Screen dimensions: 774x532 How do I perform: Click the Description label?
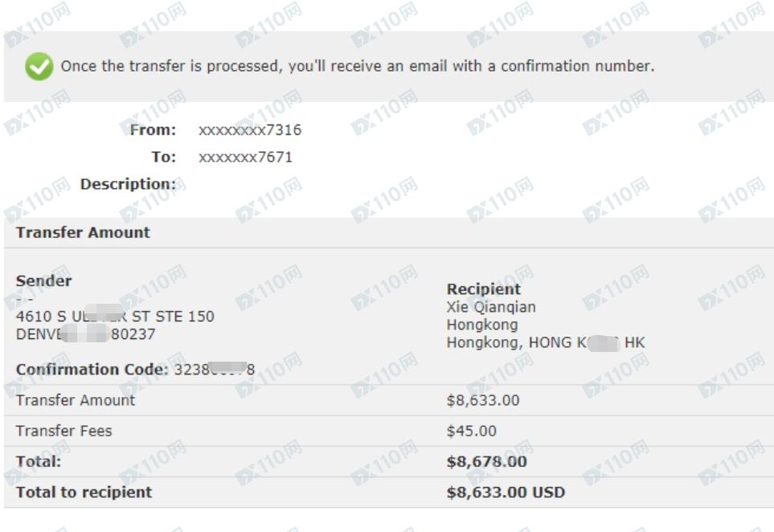pos(128,184)
